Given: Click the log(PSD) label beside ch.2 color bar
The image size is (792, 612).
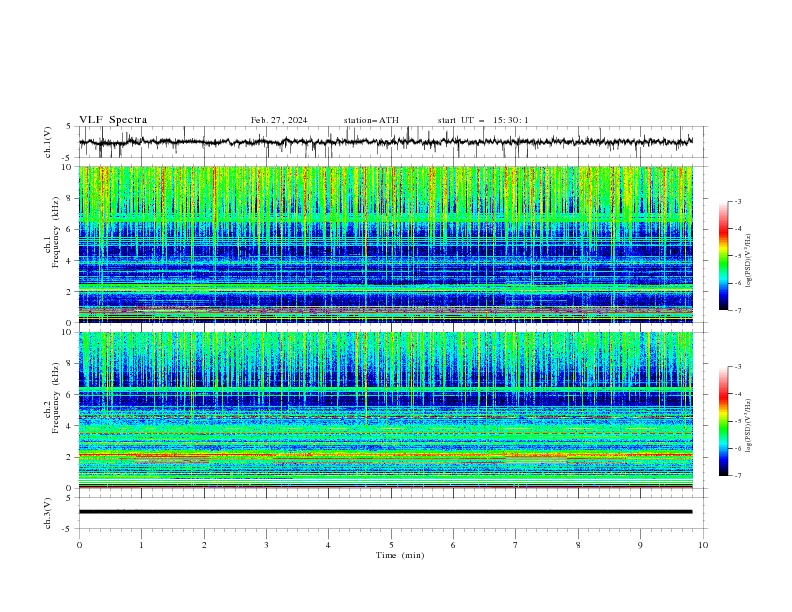Looking at the screenshot, I should (x=749, y=426).
